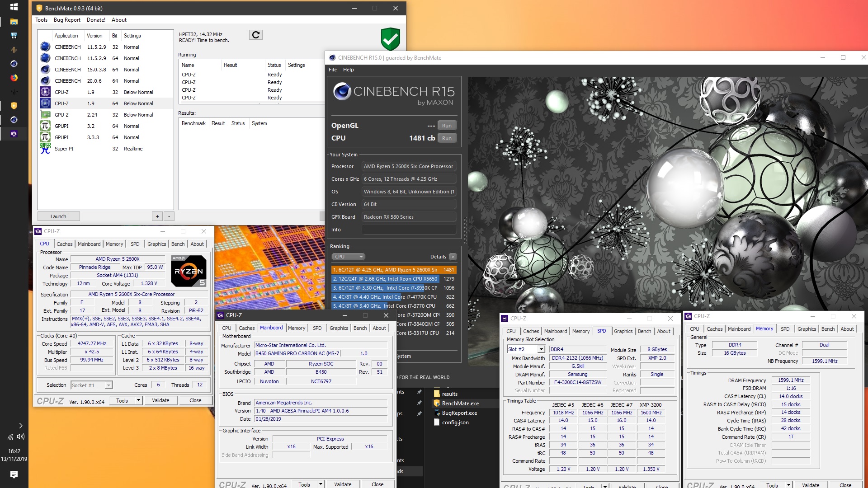The image size is (868, 488).
Task: Open Bug Report menu in BenchMate
Action: point(67,20)
